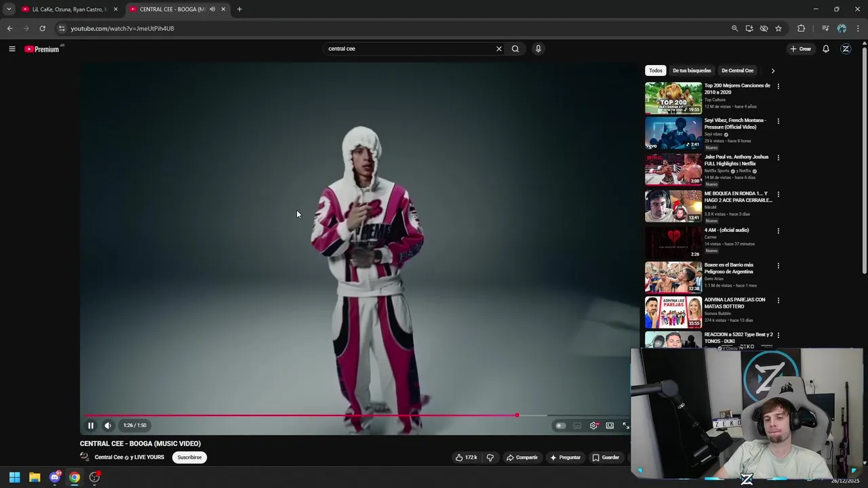Select the Todos filter chip

[655, 70]
